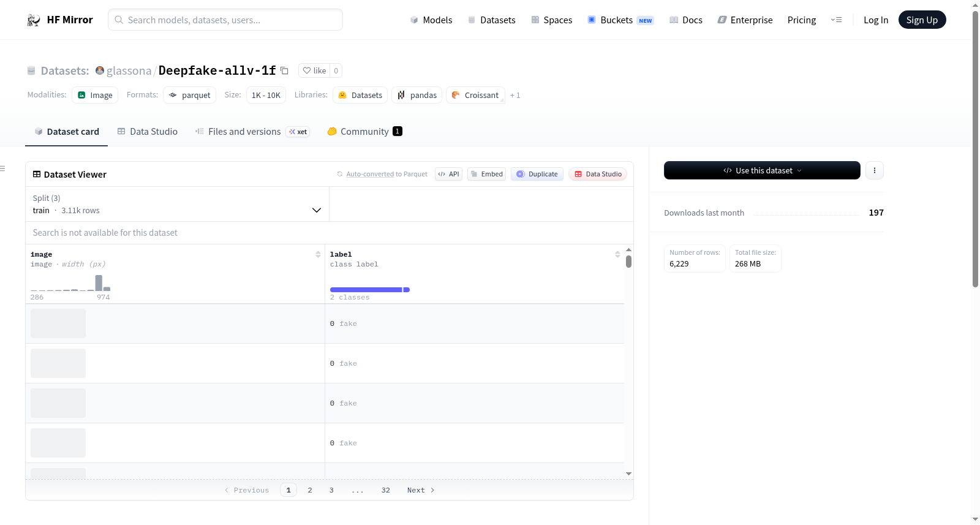Image resolution: width=980 pixels, height=525 pixels.
Task: Show the +1 more libraries
Action: coord(515,96)
